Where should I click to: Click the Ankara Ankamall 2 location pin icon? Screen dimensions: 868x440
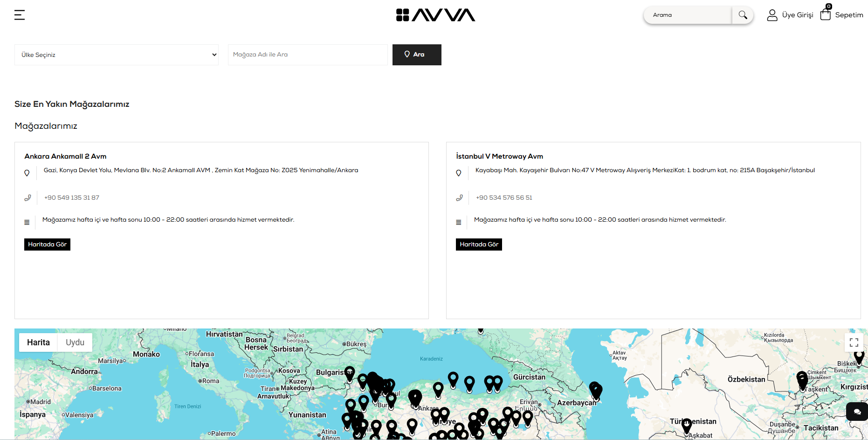pyautogui.click(x=27, y=173)
